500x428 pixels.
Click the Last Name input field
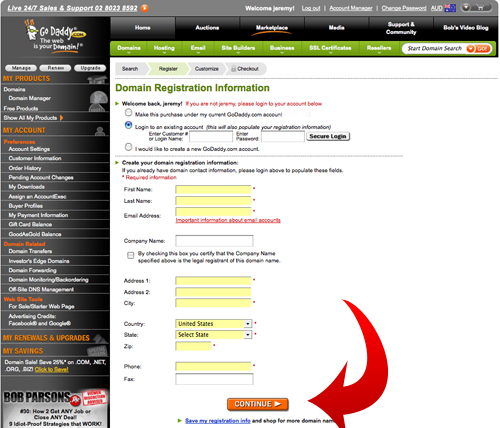click(x=213, y=201)
